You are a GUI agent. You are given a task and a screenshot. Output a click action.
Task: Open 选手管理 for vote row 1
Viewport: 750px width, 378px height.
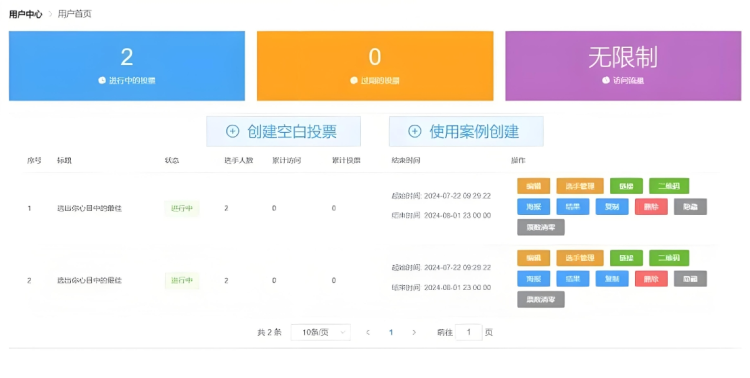580,186
